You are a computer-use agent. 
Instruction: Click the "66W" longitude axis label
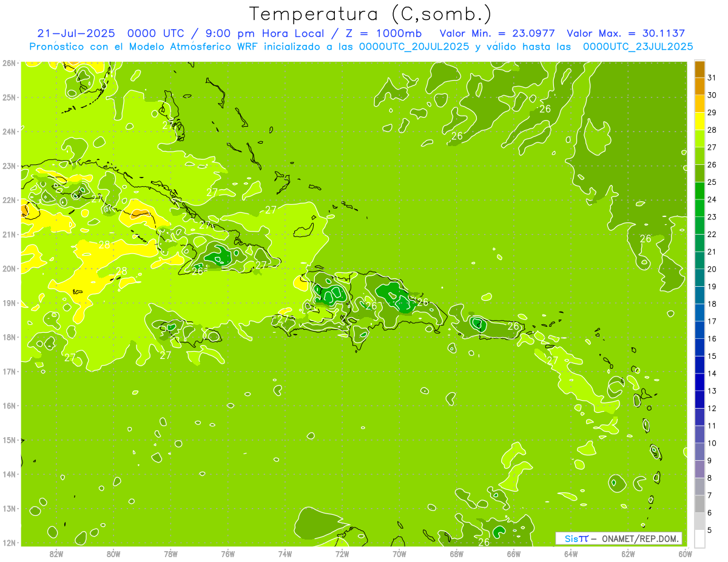[514, 553]
